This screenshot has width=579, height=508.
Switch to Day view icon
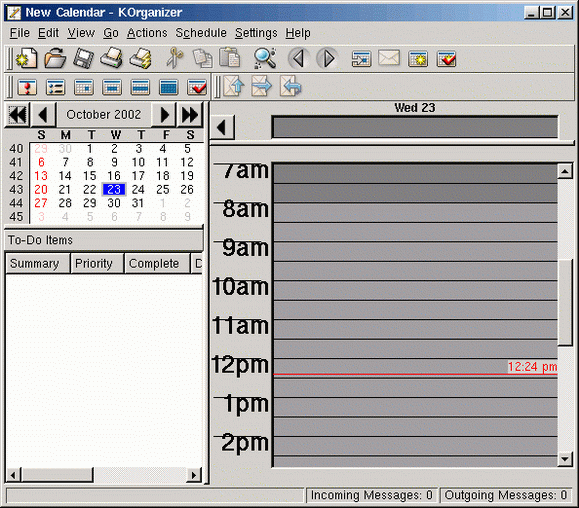[x=83, y=87]
